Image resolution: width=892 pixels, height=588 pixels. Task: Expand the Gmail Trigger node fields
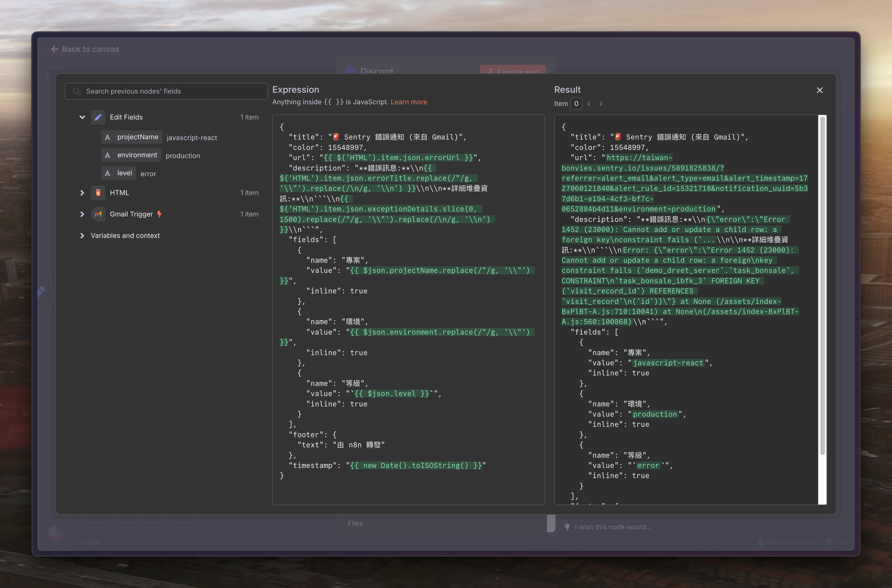(82, 214)
